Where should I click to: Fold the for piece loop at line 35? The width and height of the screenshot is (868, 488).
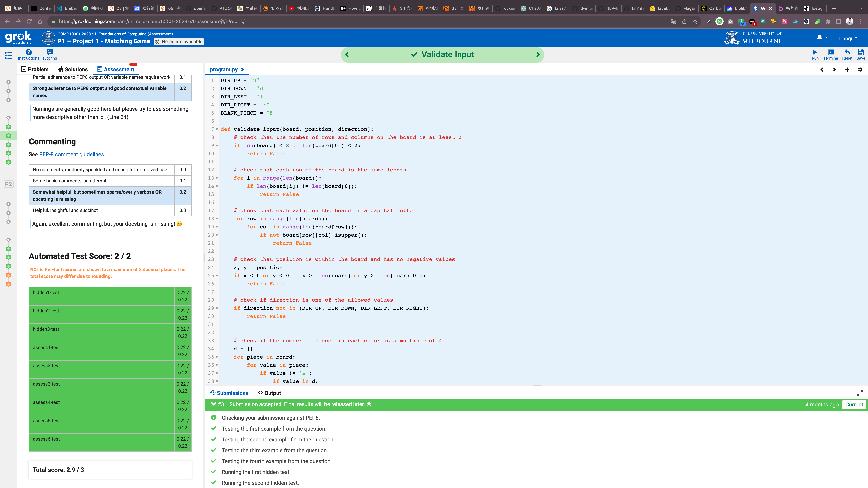(217, 357)
